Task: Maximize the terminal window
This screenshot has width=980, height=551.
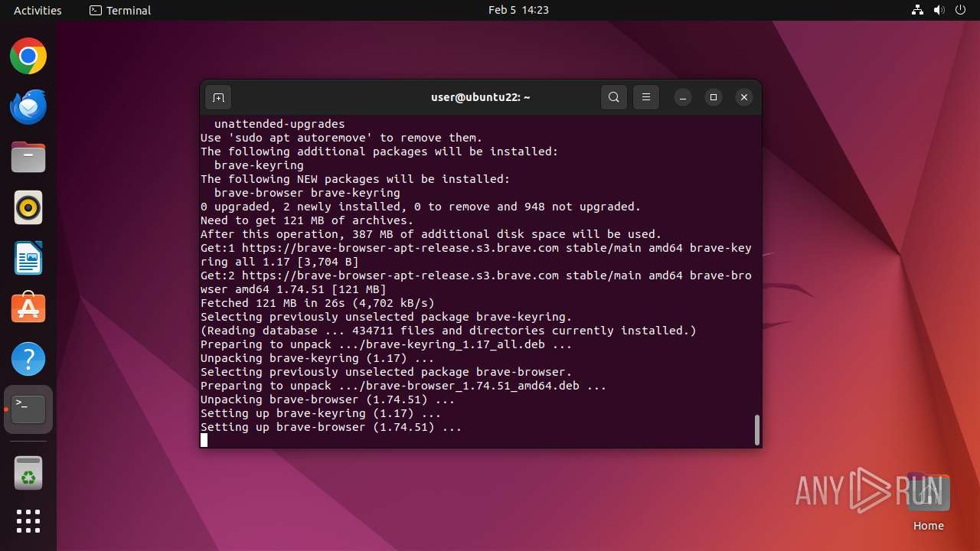Action: [714, 97]
